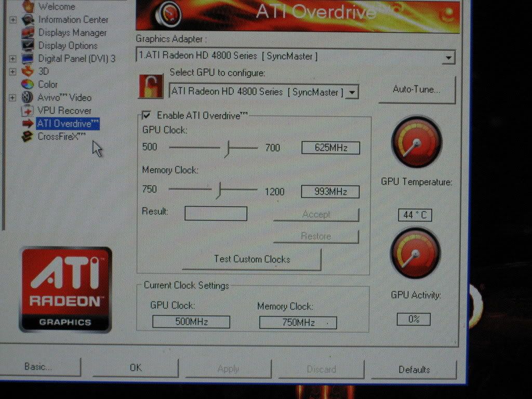Viewport: 532px width, 399px height.
Task: Open the Graphics Adapter dropdown
Action: coord(449,57)
